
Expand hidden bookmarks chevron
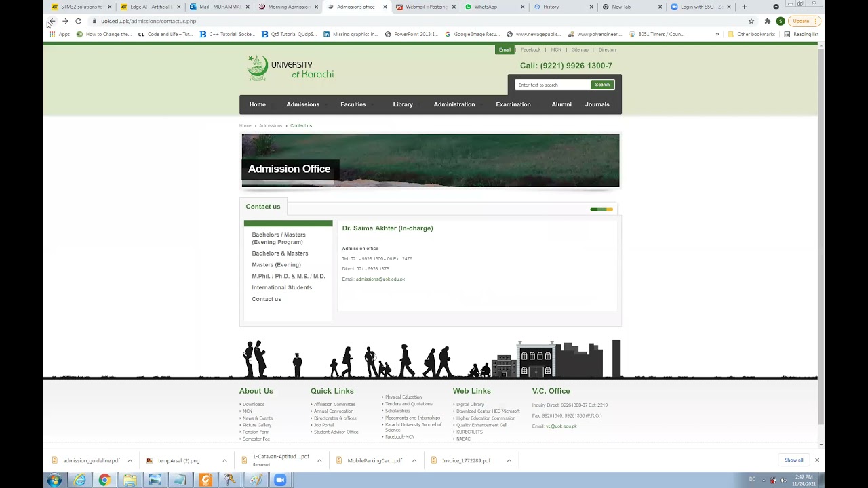tap(717, 34)
